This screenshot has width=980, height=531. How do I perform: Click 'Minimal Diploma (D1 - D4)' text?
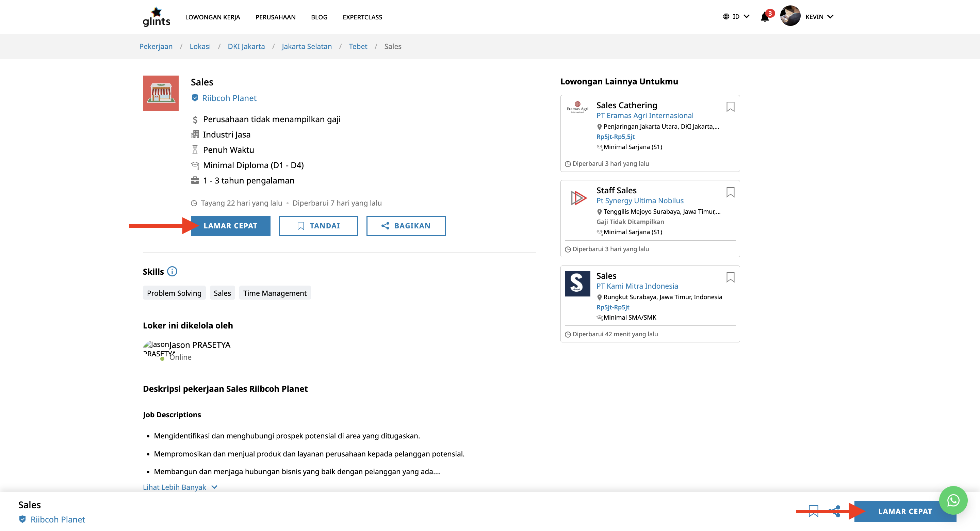point(254,165)
